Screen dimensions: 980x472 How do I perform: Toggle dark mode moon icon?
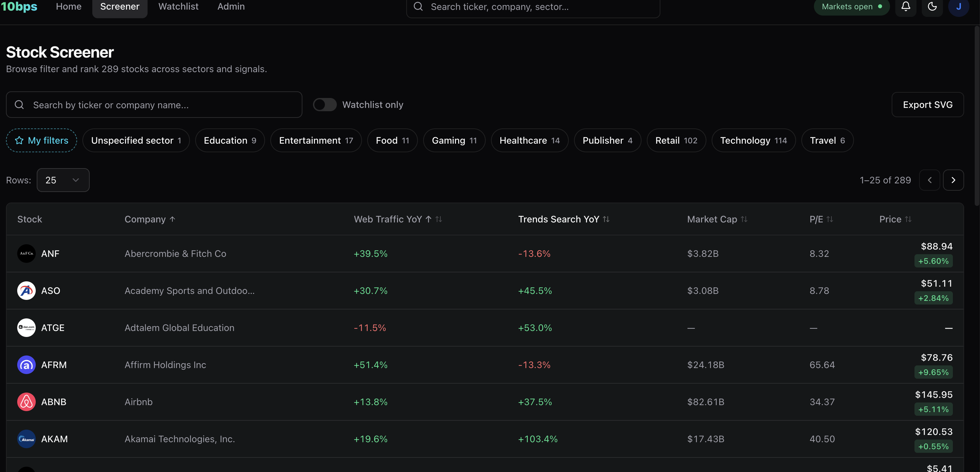[x=932, y=7]
